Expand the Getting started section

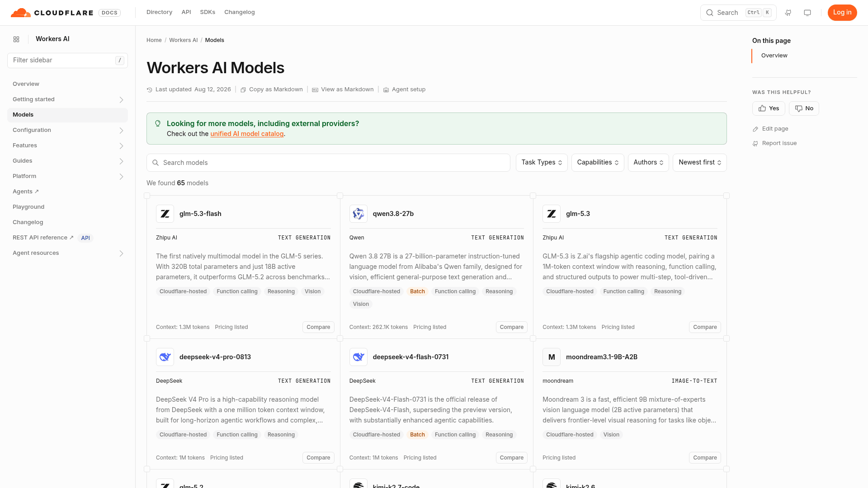[x=121, y=100]
